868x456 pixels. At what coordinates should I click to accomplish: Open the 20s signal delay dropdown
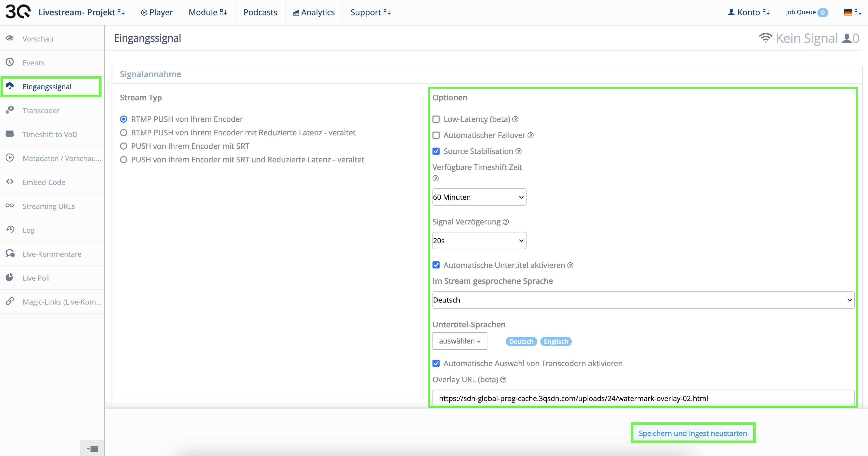click(479, 240)
